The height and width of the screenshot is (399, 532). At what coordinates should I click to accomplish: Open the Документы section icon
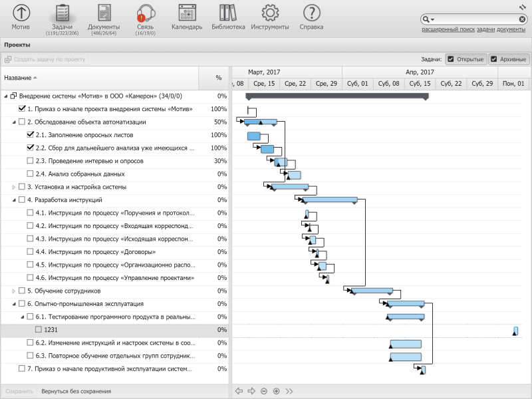(x=104, y=13)
